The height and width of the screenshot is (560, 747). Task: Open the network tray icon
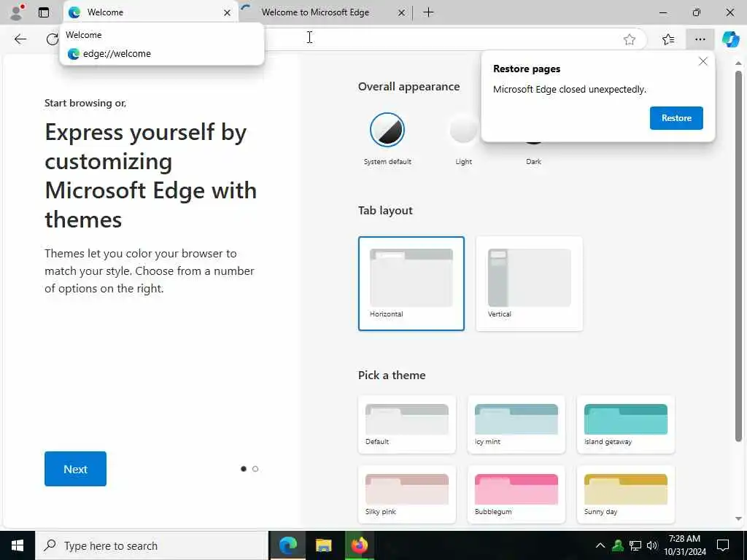[635, 545]
